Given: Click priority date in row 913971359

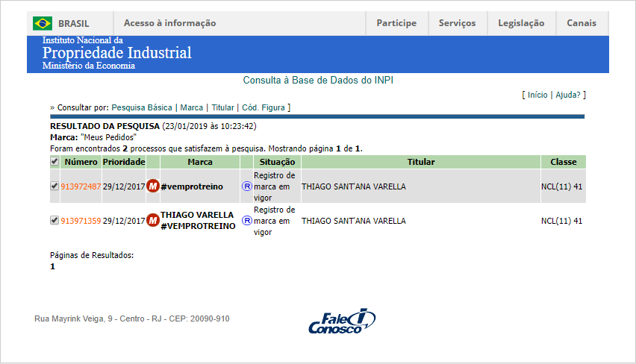Looking at the screenshot, I should pyautogui.click(x=124, y=221).
